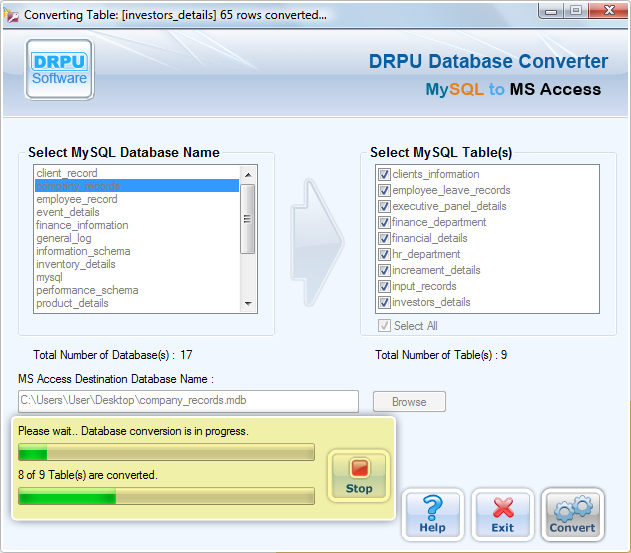The width and height of the screenshot is (631, 553).
Task: Click database list scroll down arrow
Action: pos(248,303)
